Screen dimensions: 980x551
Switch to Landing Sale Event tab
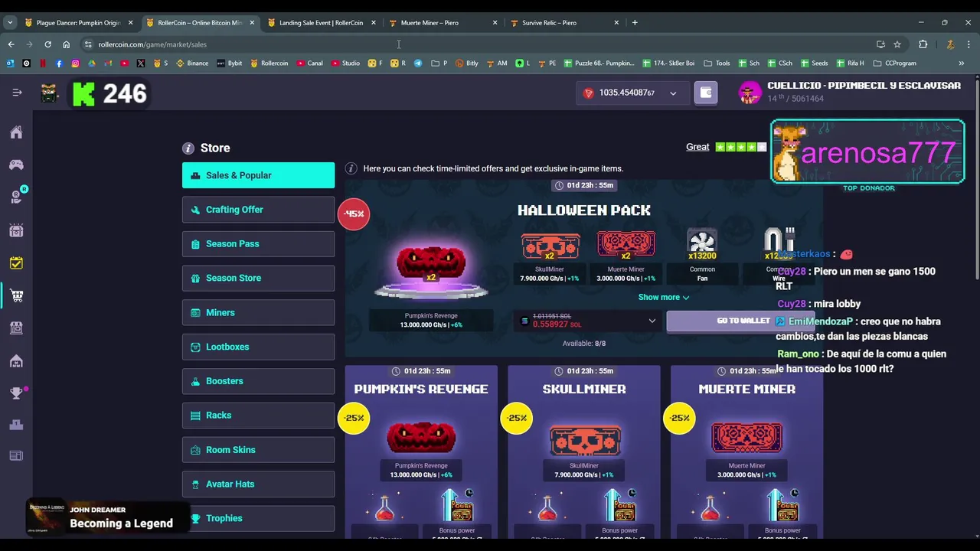point(321,23)
